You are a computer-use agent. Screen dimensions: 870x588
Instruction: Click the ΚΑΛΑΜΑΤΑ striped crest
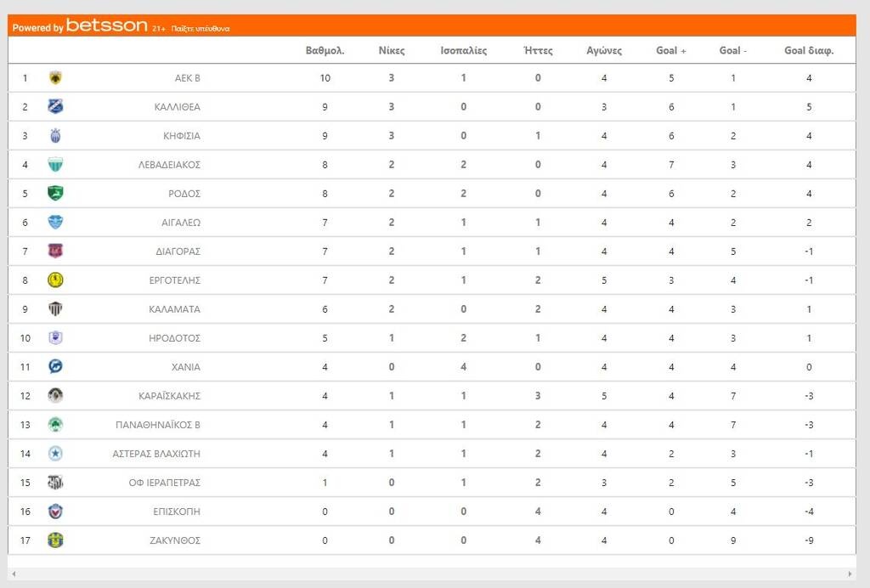click(x=55, y=308)
